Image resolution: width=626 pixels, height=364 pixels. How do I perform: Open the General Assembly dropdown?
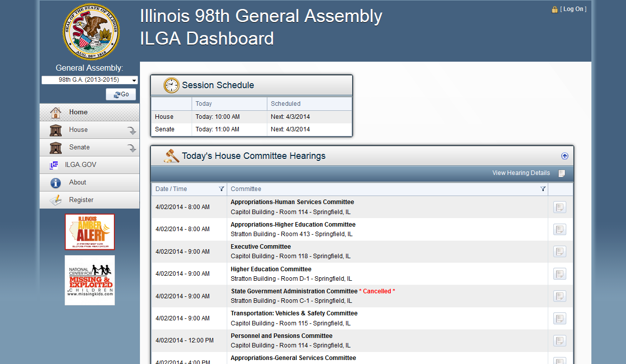tap(90, 80)
